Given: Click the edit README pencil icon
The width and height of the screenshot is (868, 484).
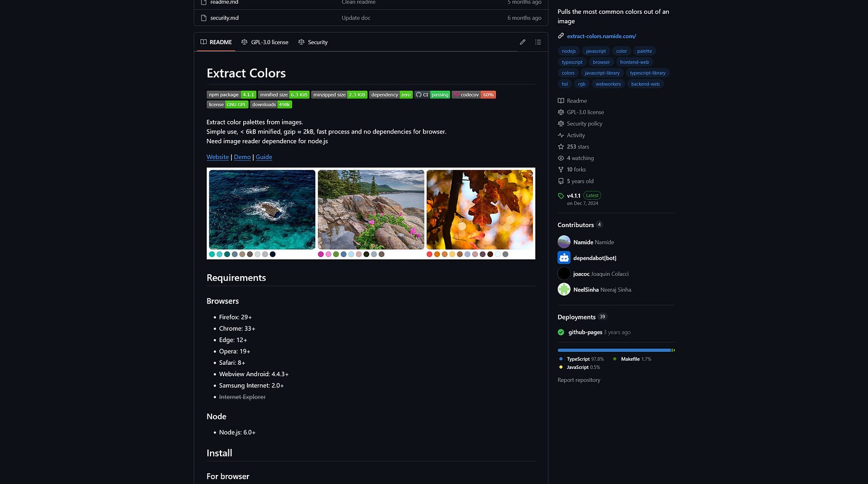Looking at the screenshot, I should (522, 42).
